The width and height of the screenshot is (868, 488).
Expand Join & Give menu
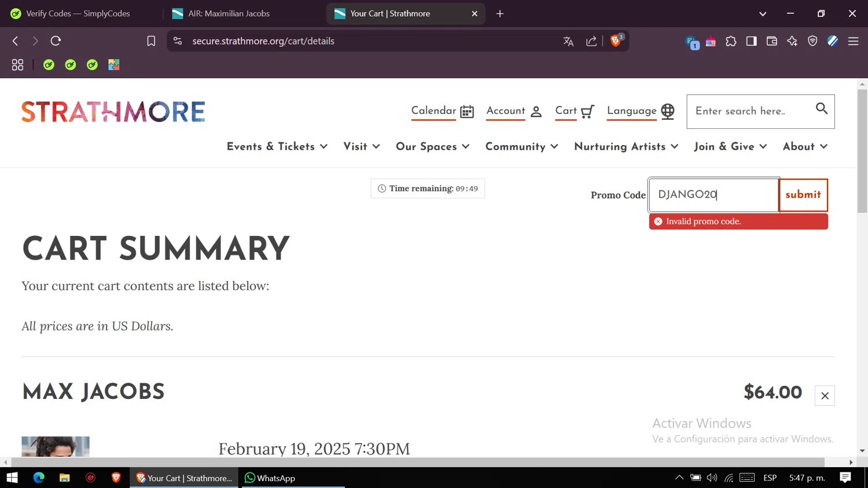(x=730, y=147)
